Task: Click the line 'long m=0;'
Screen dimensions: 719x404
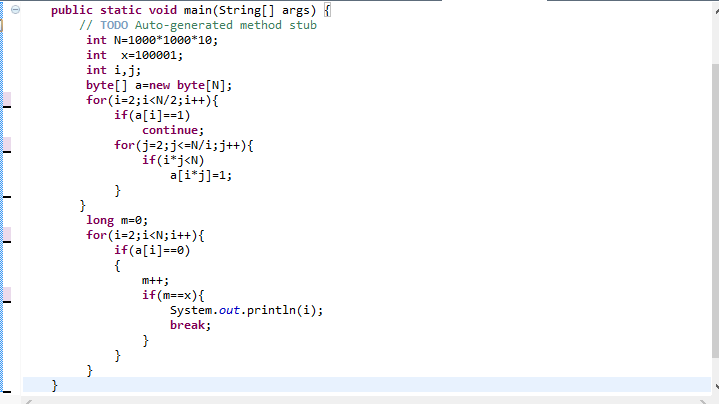Action: point(117,220)
